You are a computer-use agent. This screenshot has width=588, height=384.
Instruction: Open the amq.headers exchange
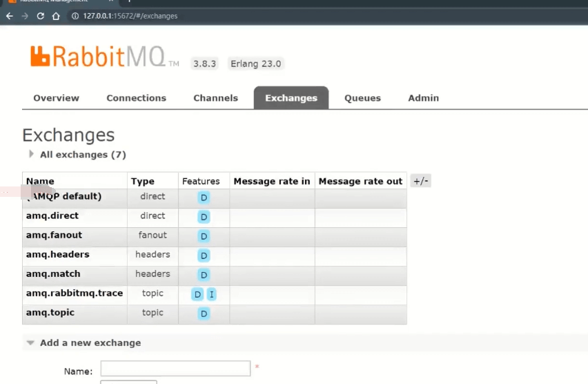coord(58,254)
